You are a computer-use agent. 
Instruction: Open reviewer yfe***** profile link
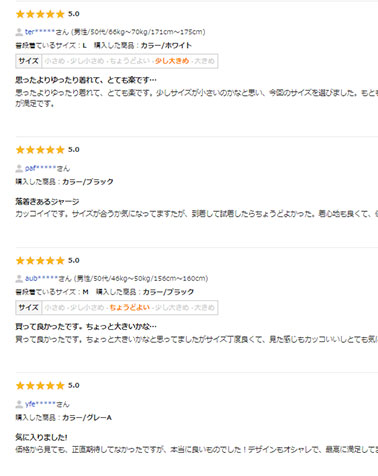(40, 404)
